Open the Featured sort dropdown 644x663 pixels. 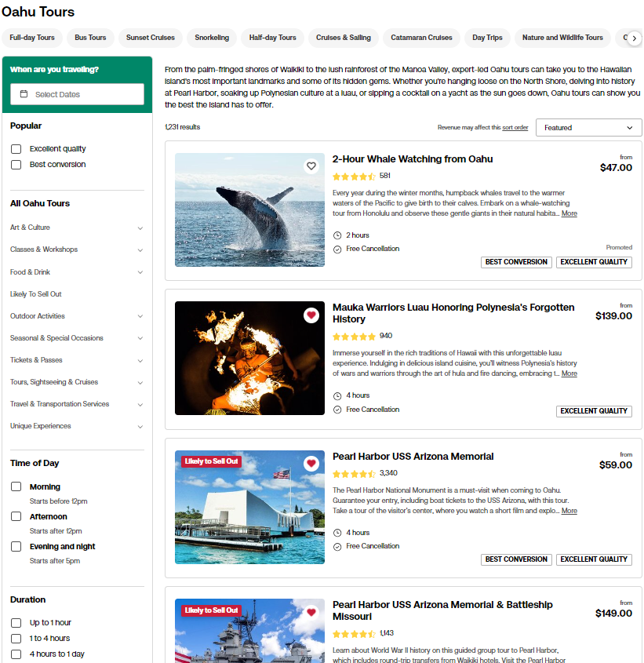[588, 127]
